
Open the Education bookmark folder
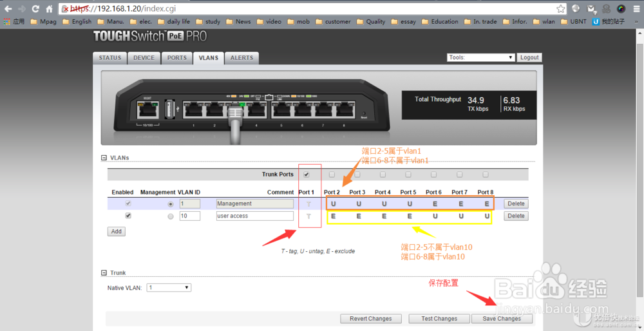[x=440, y=21]
